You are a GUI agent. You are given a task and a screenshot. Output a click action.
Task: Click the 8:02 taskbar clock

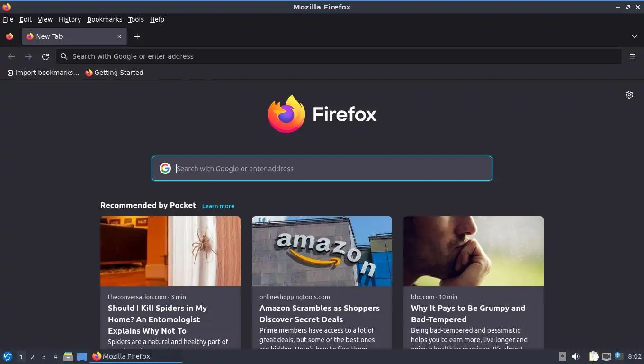[635, 356]
